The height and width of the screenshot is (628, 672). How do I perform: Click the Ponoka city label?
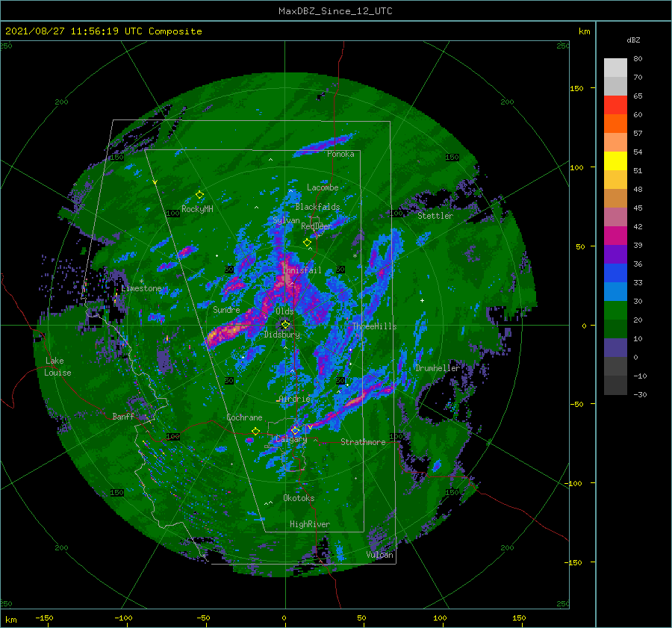coord(340,154)
